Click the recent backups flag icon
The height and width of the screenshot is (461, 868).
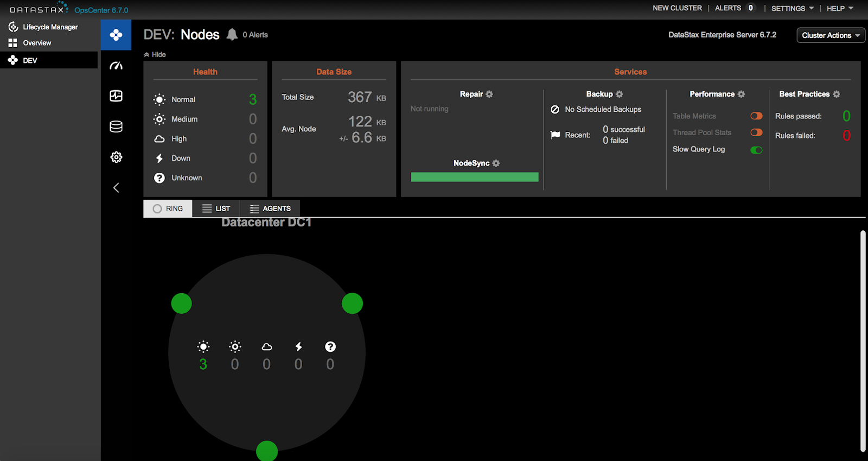click(x=556, y=135)
